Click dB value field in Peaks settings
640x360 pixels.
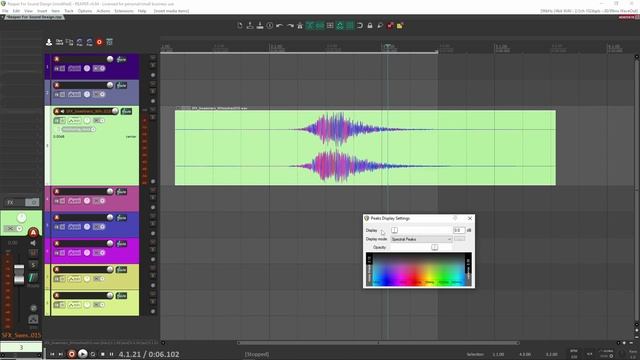[x=459, y=230]
